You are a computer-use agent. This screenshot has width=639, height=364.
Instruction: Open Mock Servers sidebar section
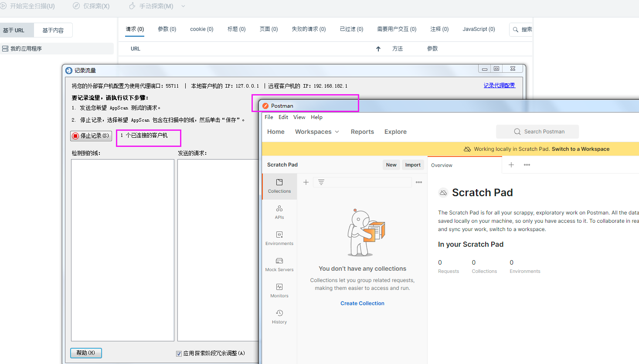coord(279,264)
